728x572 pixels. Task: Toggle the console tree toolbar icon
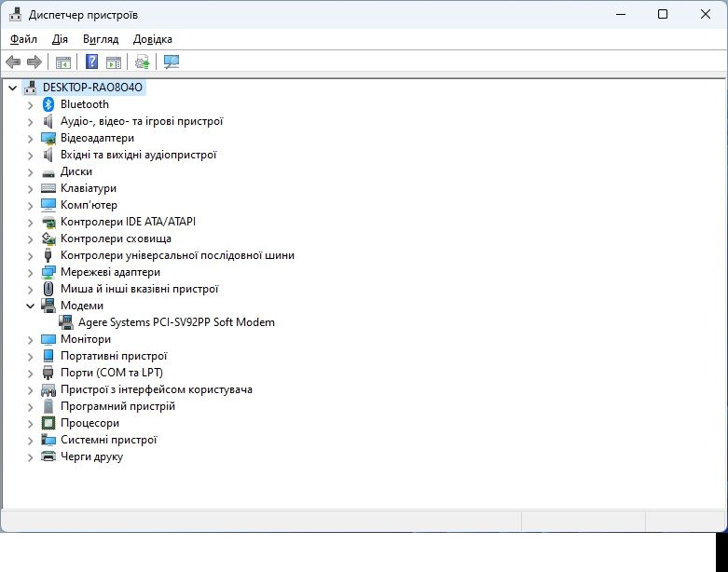[63, 61]
